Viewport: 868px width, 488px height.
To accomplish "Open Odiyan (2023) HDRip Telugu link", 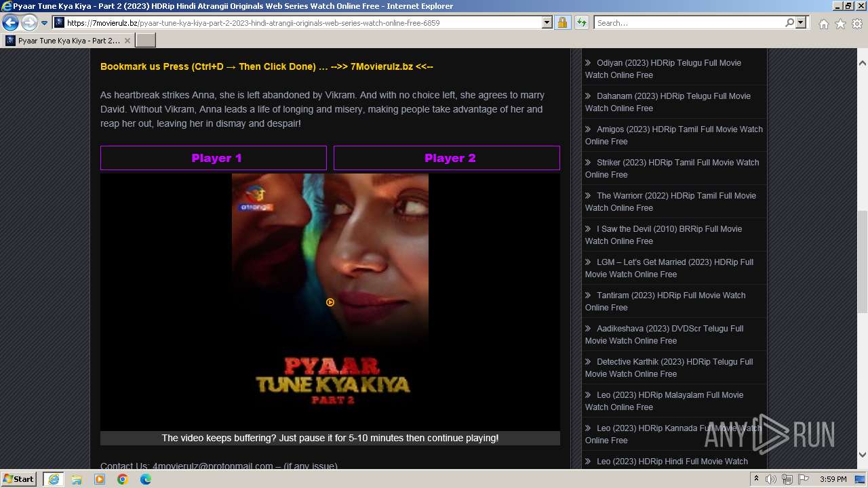I will click(663, 69).
